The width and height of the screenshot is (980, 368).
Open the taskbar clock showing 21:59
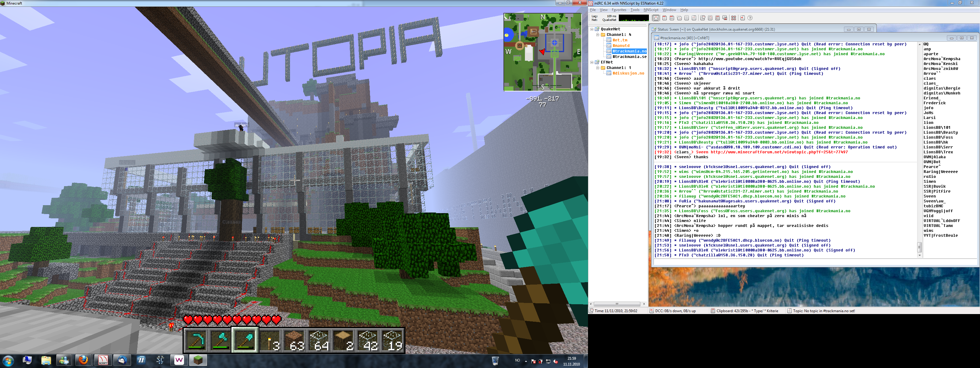571,361
